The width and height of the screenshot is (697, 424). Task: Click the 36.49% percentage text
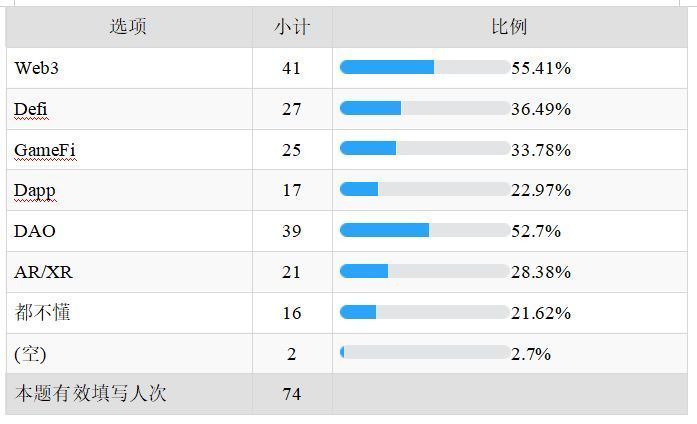[x=541, y=109]
